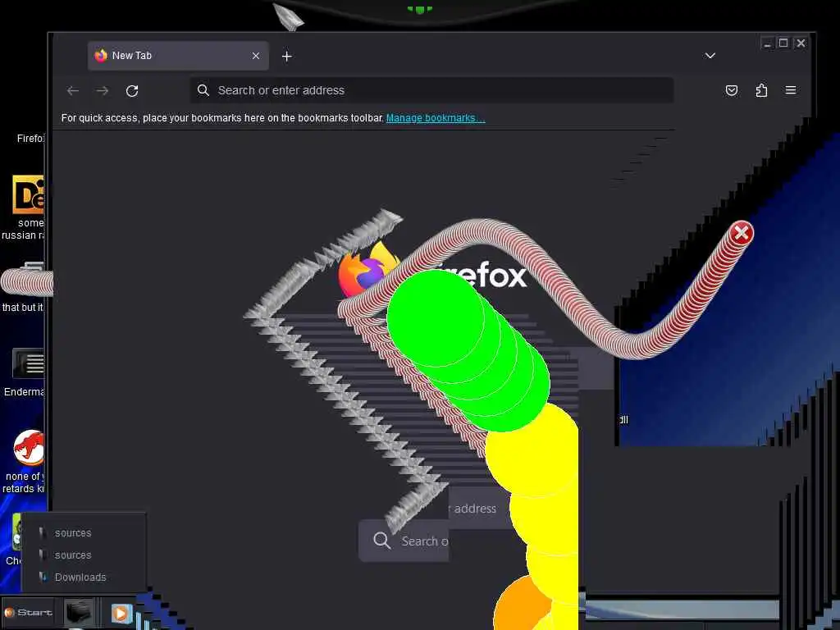Expand the list all tabs chevron
Screen dimensions: 840x630
710,56
